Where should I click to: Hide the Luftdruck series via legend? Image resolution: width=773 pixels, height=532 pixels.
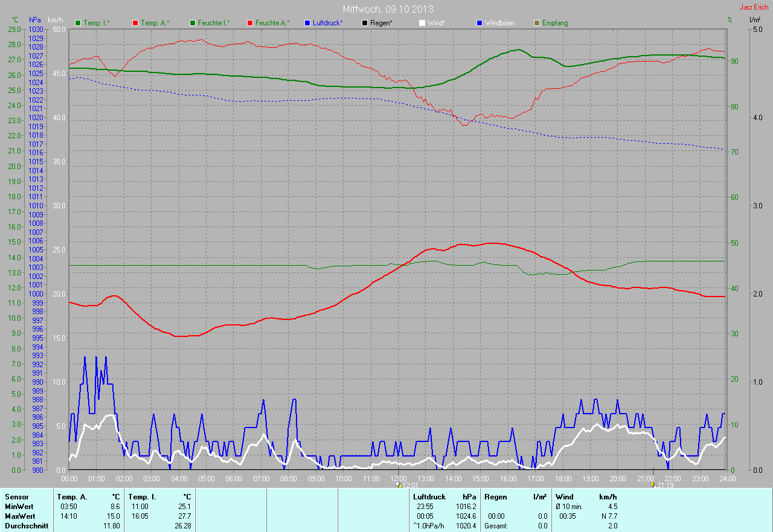(x=307, y=23)
